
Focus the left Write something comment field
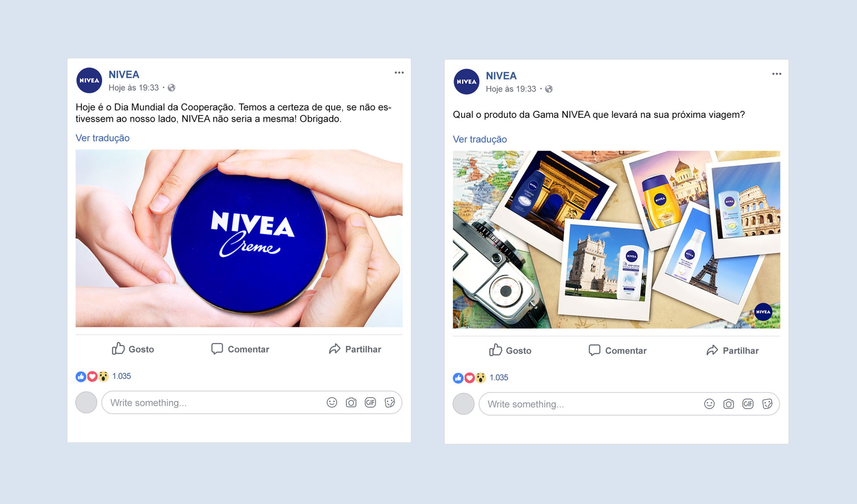[x=252, y=403]
